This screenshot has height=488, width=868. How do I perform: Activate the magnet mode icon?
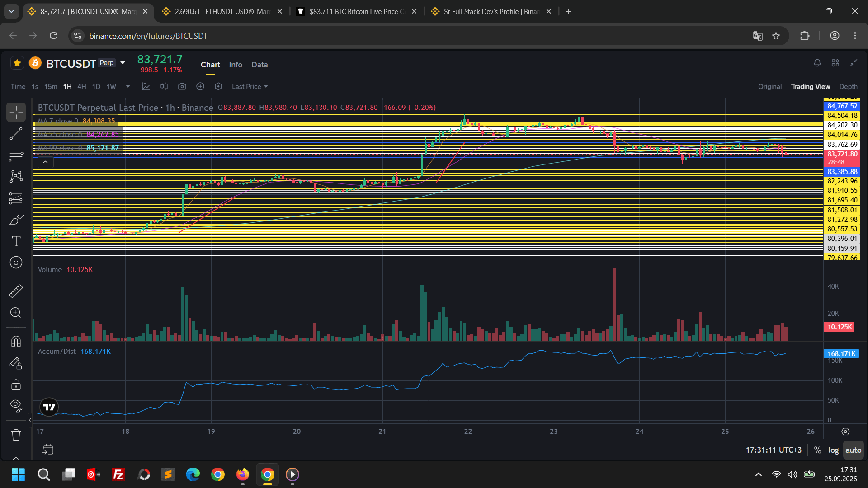[16, 341]
